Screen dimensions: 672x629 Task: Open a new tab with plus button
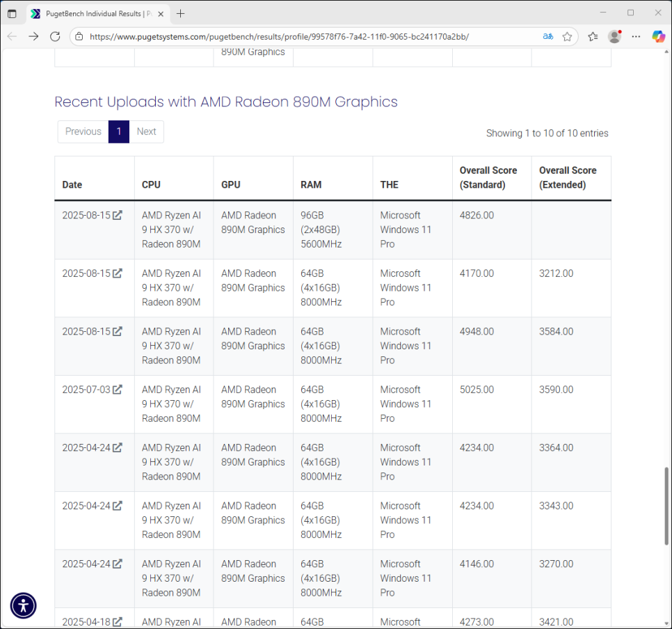[x=181, y=13]
